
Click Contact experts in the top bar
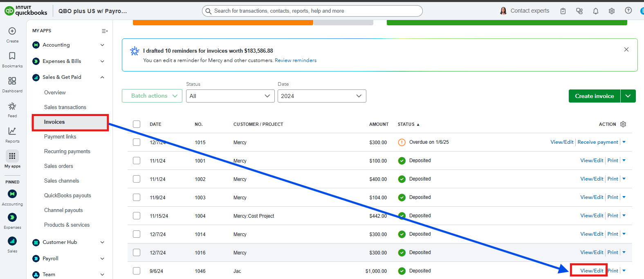[x=530, y=11]
